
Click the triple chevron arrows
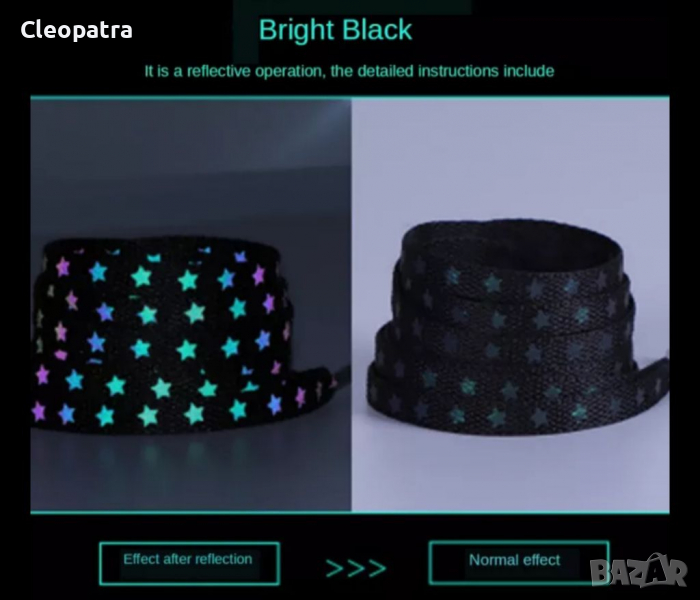pyautogui.click(x=356, y=568)
